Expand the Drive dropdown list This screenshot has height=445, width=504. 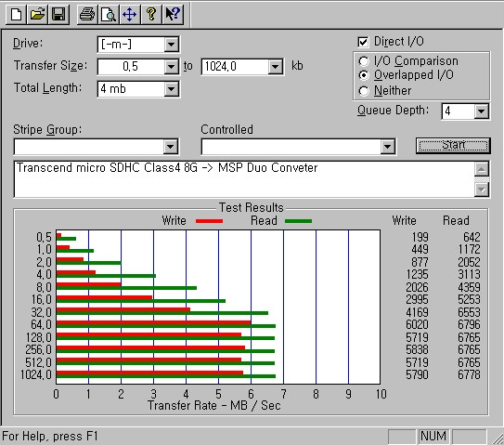[171, 45]
